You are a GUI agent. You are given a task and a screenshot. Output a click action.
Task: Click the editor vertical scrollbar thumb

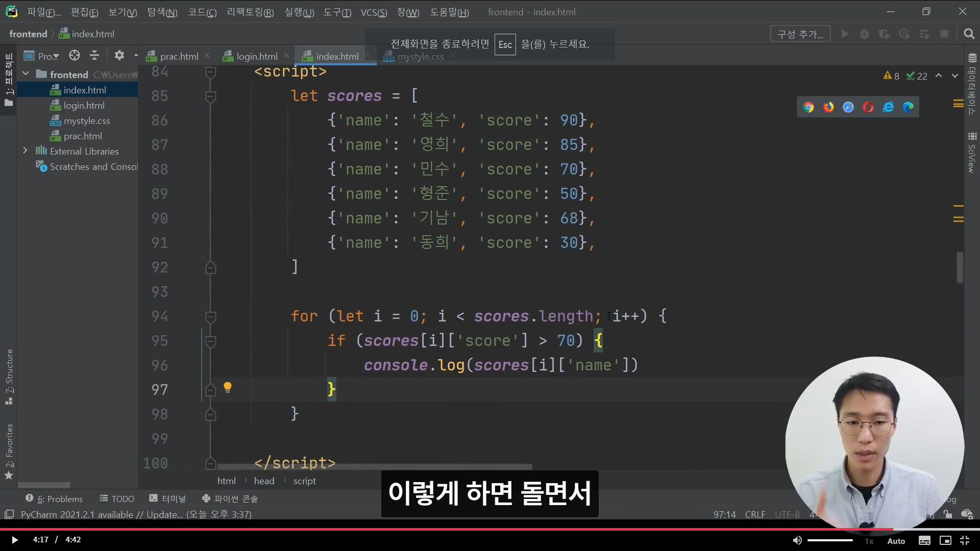pyautogui.click(x=960, y=267)
